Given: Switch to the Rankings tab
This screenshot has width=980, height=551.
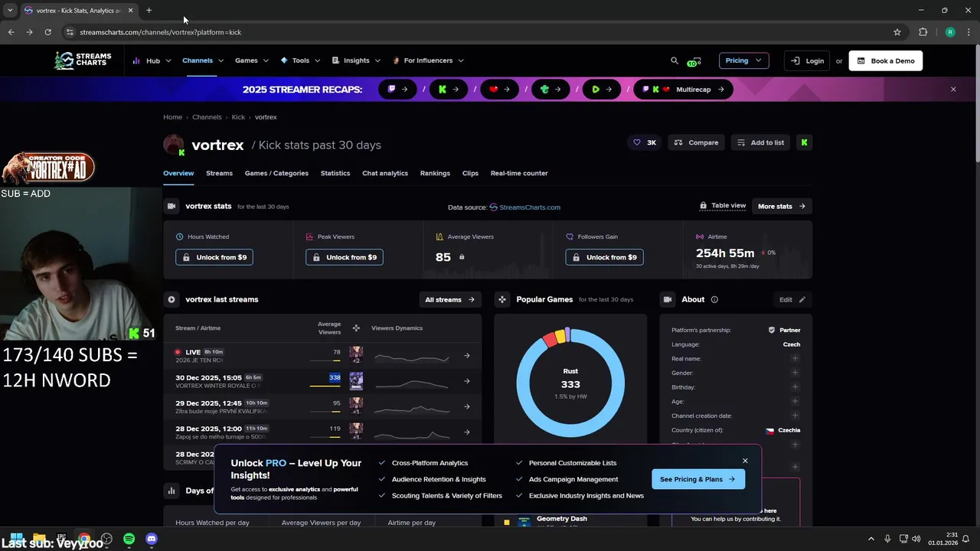Looking at the screenshot, I should [x=435, y=173].
